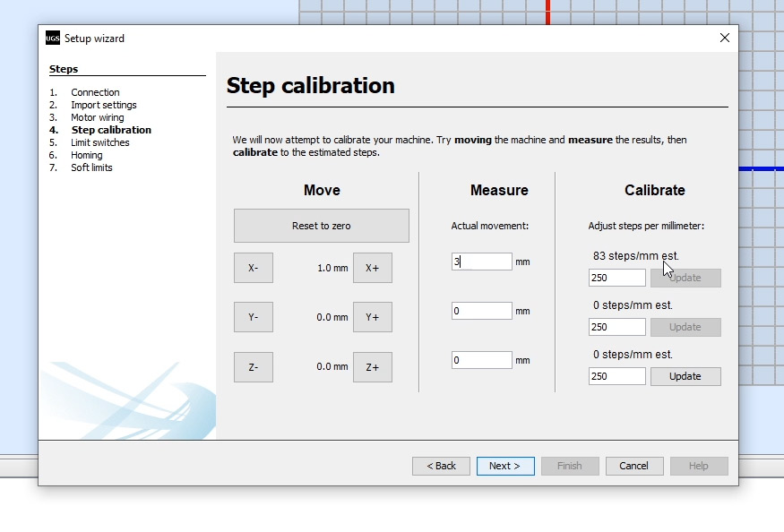The width and height of the screenshot is (784, 532).
Task: Click the middle Update button for Y calibration
Action: tap(685, 327)
